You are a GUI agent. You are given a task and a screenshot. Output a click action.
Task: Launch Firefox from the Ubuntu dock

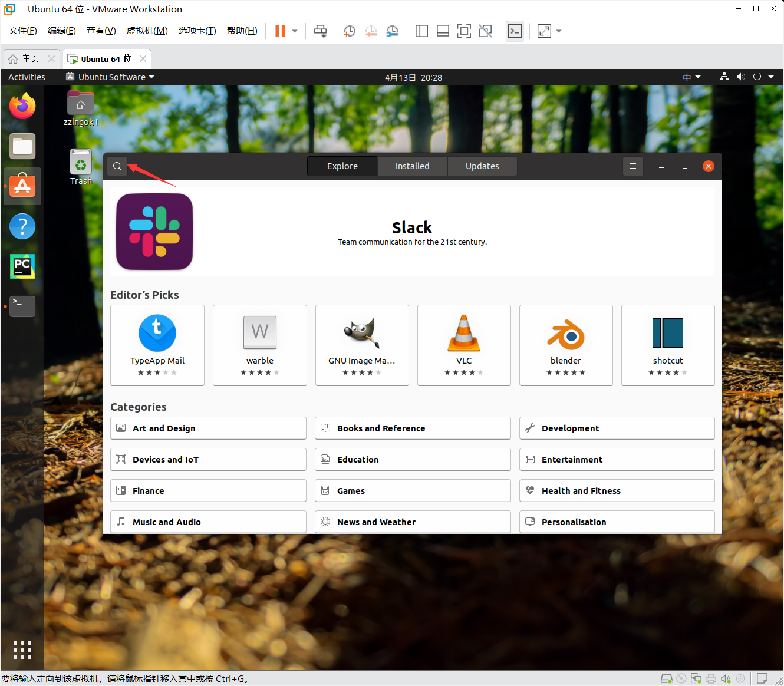click(x=22, y=106)
